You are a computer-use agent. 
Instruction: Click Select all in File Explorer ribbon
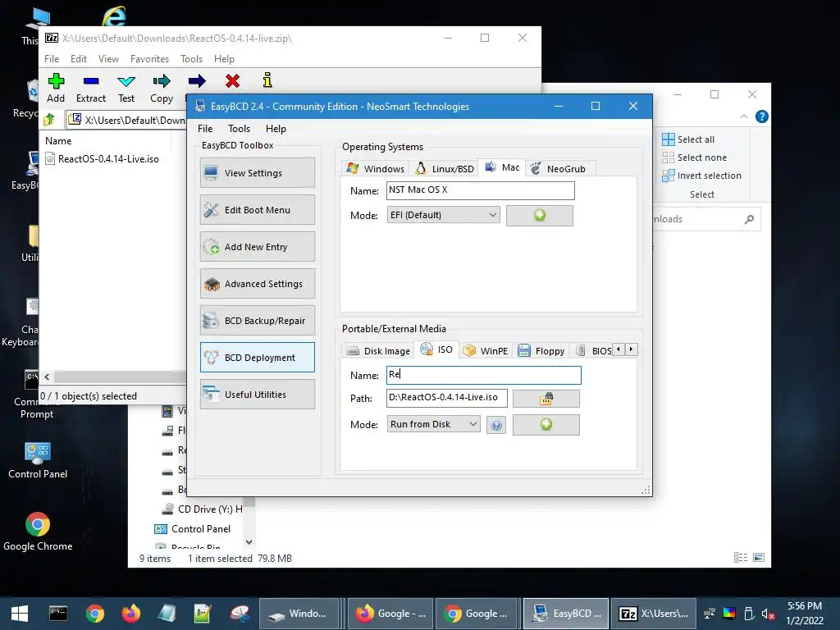coord(688,139)
